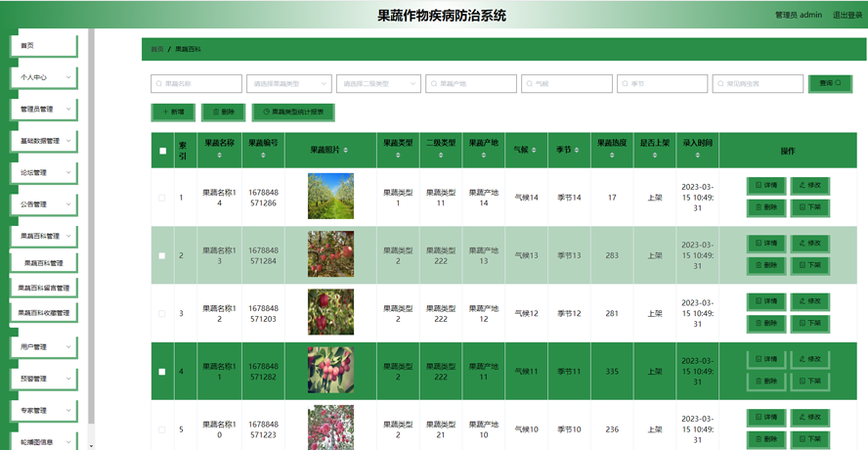Viewport: 868px width, 450px height.
Task: Click 修改 for row 果蔬名称13
Action: pyautogui.click(x=810, y=244)
